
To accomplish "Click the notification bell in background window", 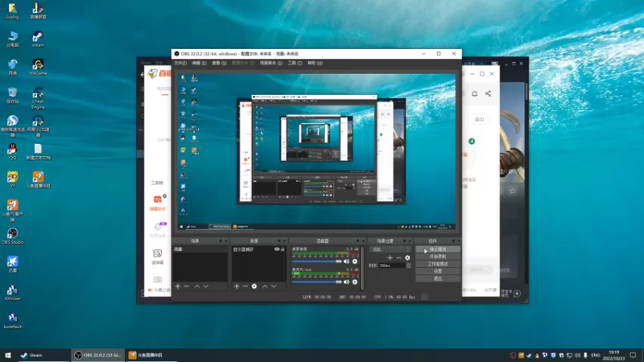I will [x=474, y=93].
